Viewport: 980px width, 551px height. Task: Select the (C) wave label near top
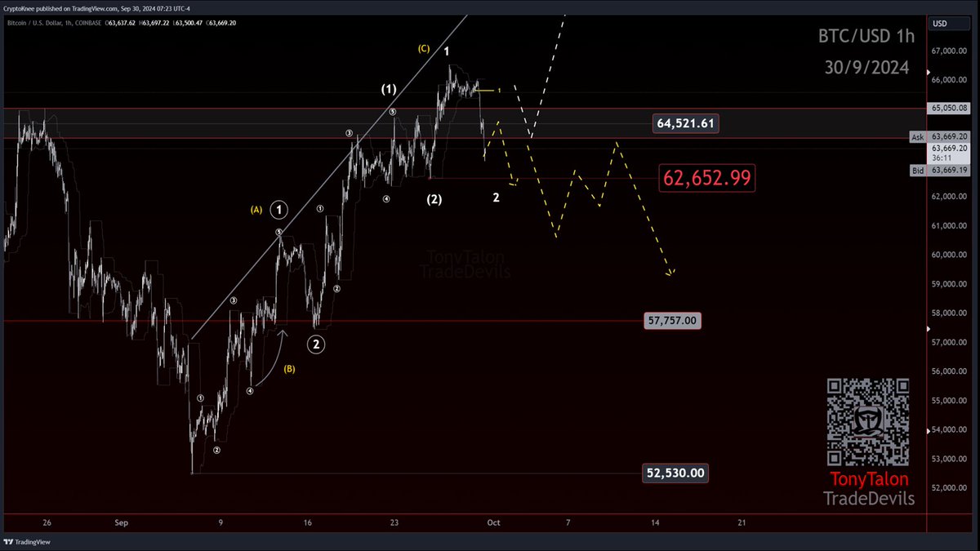[x=423, y=48]
